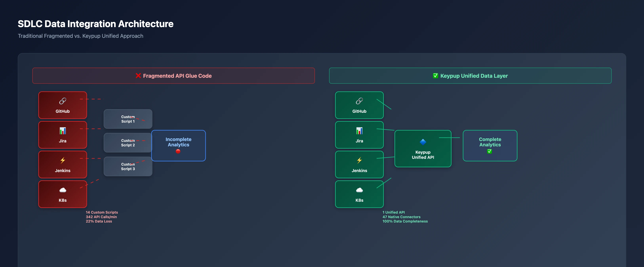
Task: Click the link icon in green GitHub box
Action: [x=359, y=101]
